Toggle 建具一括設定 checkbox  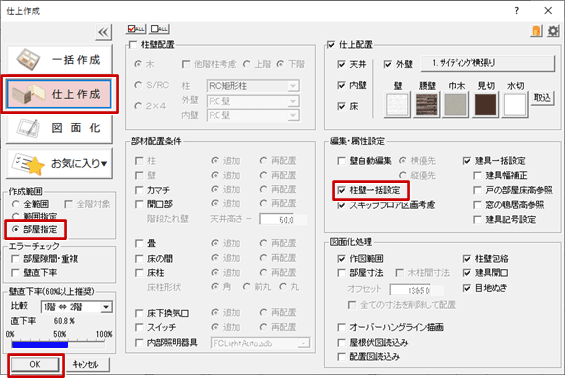coord(467,160)
